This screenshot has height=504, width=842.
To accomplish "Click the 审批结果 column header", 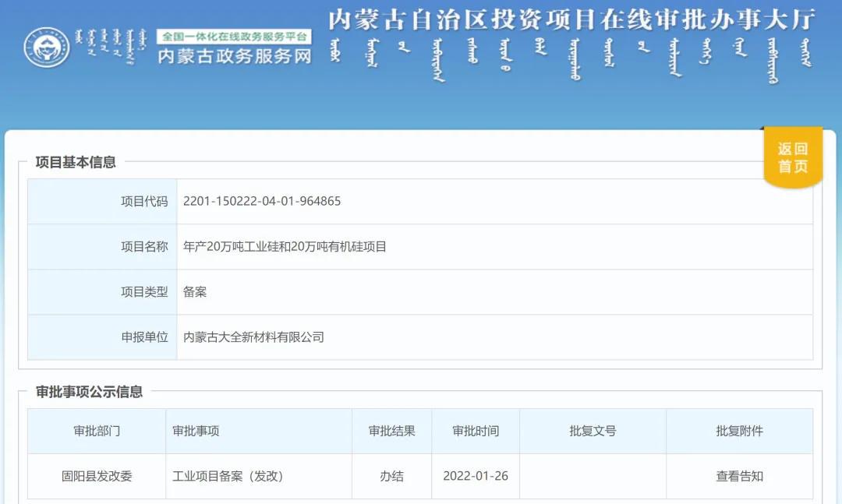I will coord(391,431).
